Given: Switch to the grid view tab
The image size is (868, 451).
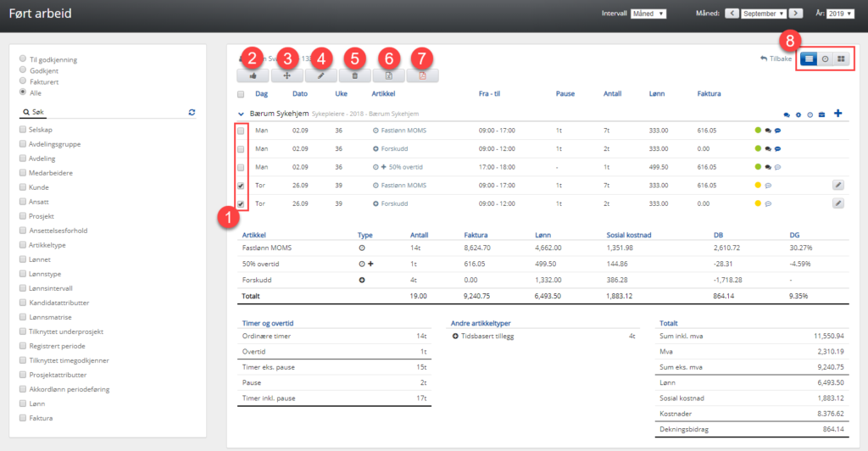Looking at the screenshot, I should pos(841,58).
